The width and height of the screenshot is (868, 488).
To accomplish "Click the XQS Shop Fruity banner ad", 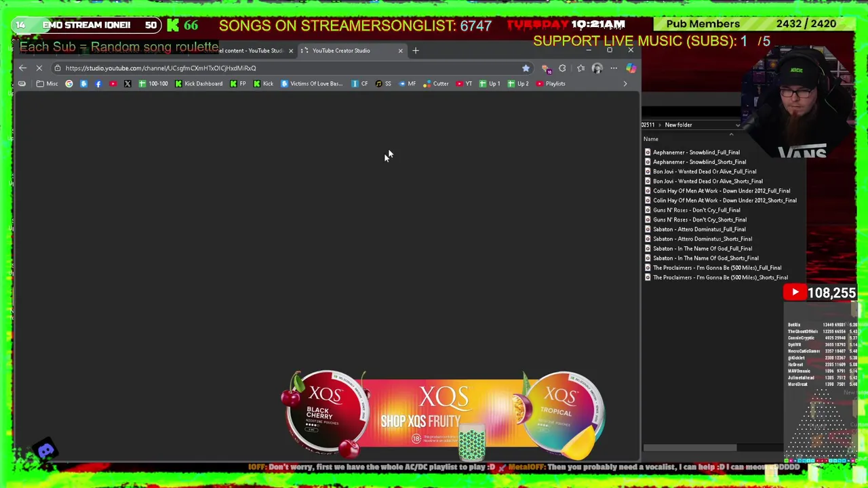I will [444, 413].
